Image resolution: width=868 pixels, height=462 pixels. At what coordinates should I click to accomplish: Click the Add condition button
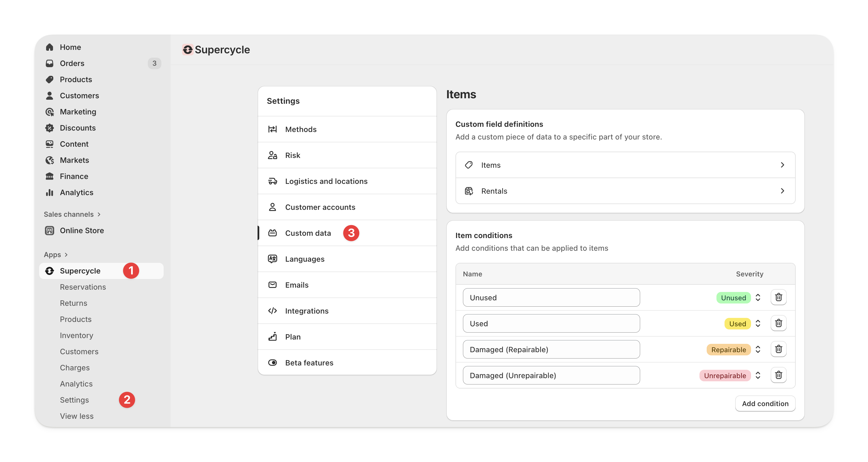click(x=765, y=403)
